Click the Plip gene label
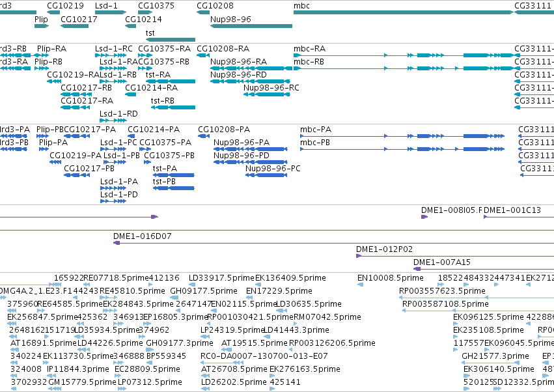The width and height of the screenshot is (554, 392). tap(41, 19)
